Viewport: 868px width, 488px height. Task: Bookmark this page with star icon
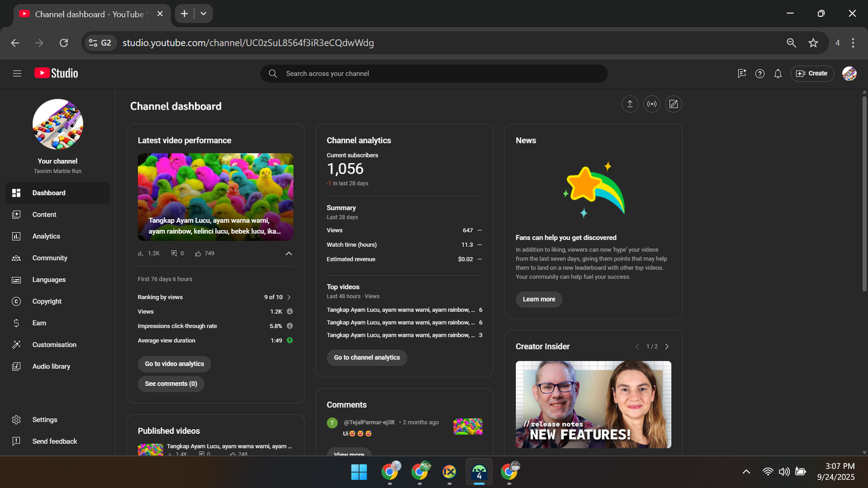[813, 43]
